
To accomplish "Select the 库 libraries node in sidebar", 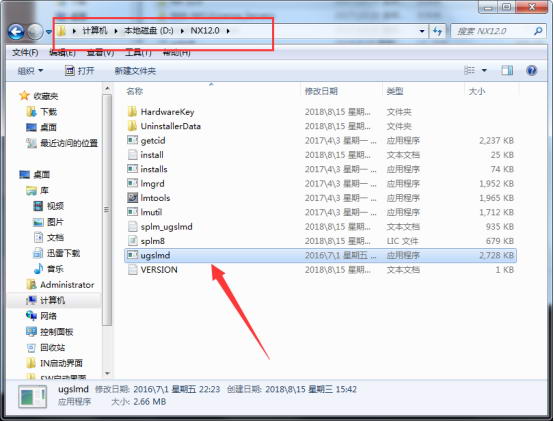I will 37,191.
